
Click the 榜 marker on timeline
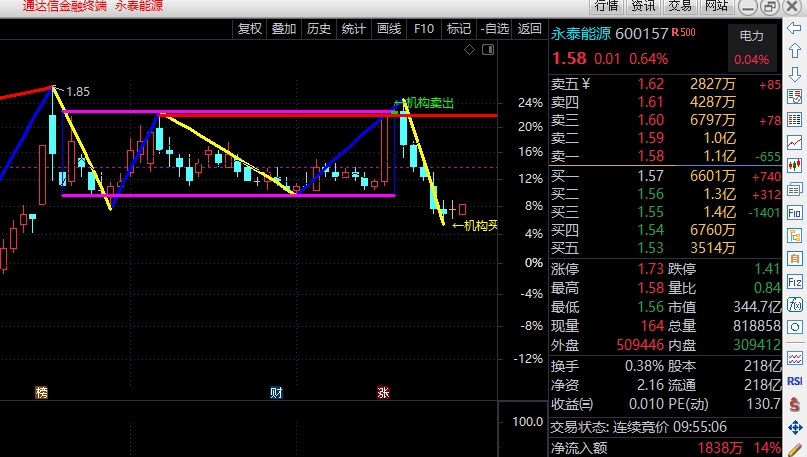pyautogui.click(x=41, y=393)
